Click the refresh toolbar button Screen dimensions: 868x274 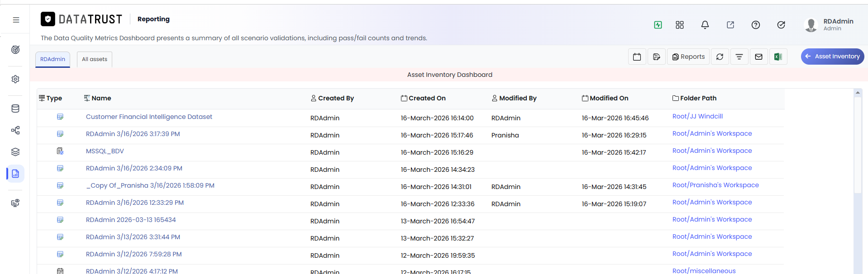(720, 57)
